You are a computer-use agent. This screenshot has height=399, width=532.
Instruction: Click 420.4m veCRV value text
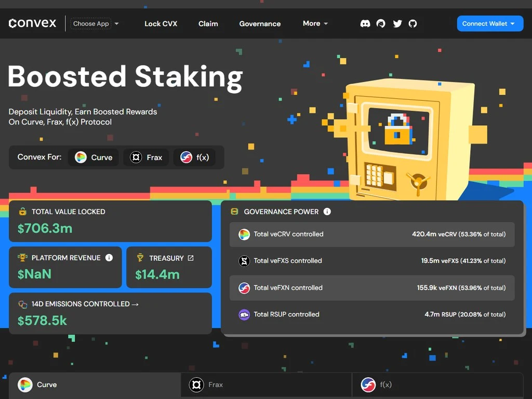(459, 234)
